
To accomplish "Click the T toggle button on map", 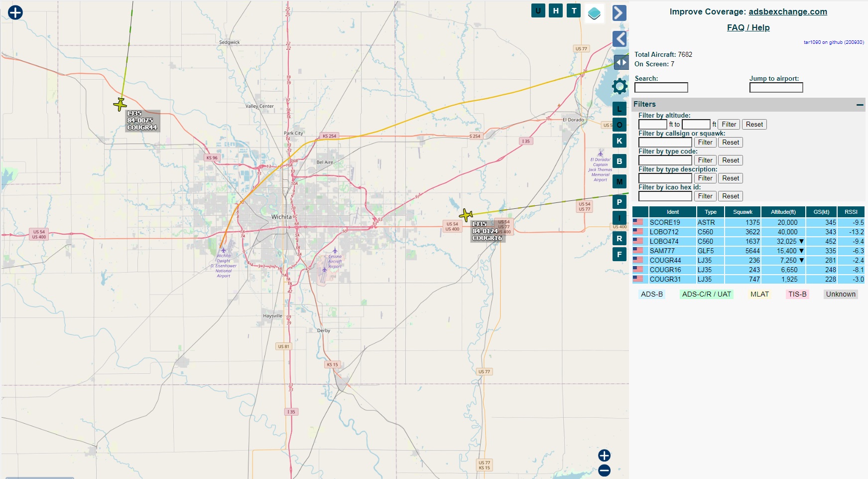I will [574, 10].
